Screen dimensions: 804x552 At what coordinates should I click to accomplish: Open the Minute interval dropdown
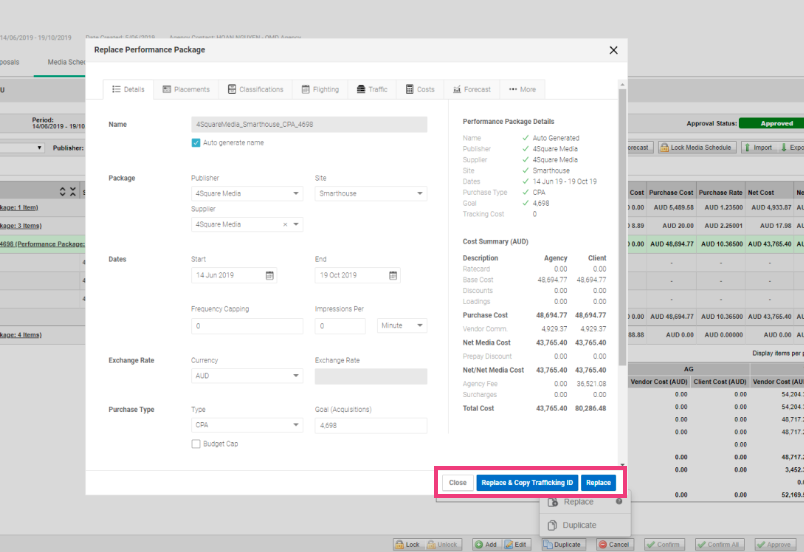(402, 325)
